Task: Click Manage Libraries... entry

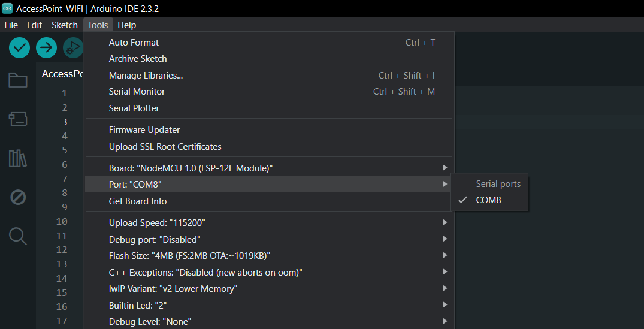Action: [146, 76]
